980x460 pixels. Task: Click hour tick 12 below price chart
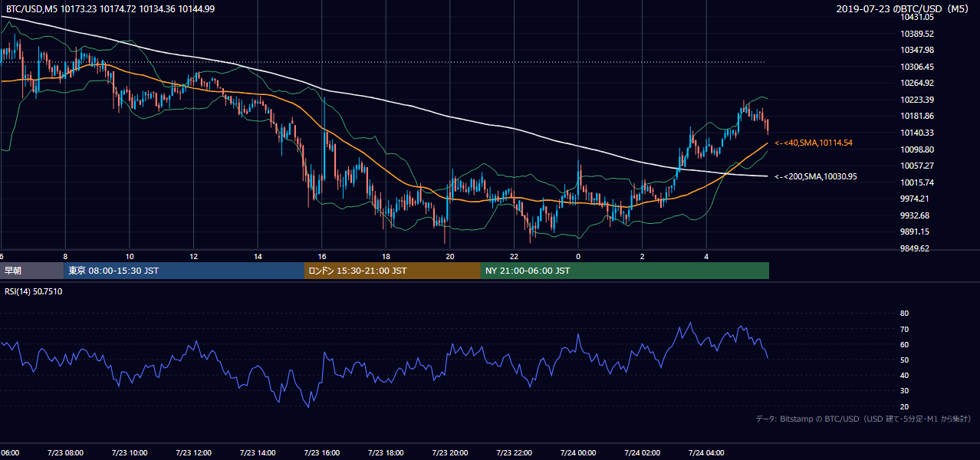(193, 256)
